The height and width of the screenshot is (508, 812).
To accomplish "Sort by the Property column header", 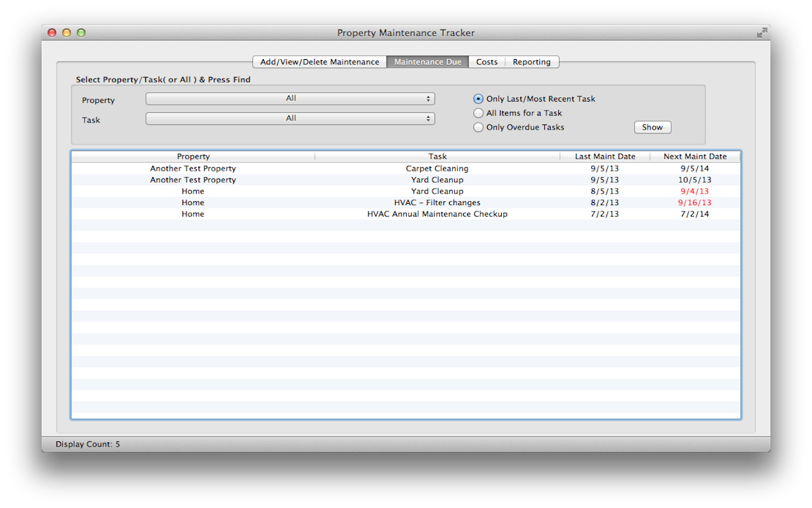I will click(193, 156).
